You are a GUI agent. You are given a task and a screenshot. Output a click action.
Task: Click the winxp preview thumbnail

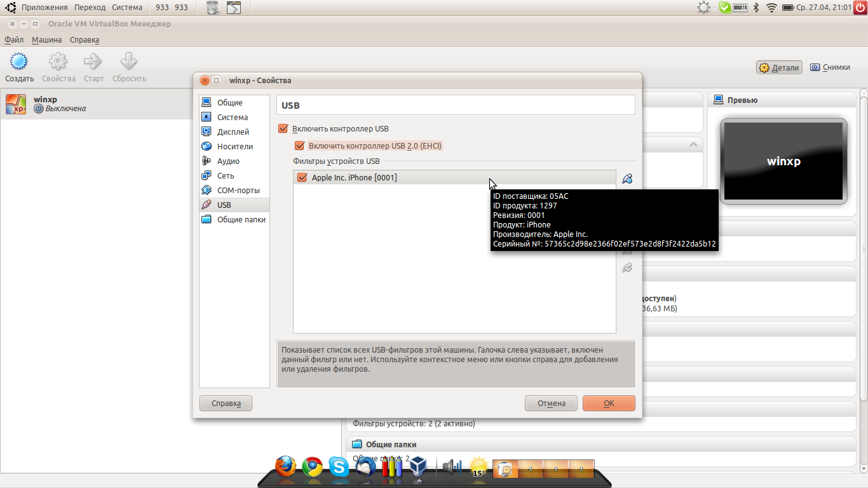tap(783, 161)
